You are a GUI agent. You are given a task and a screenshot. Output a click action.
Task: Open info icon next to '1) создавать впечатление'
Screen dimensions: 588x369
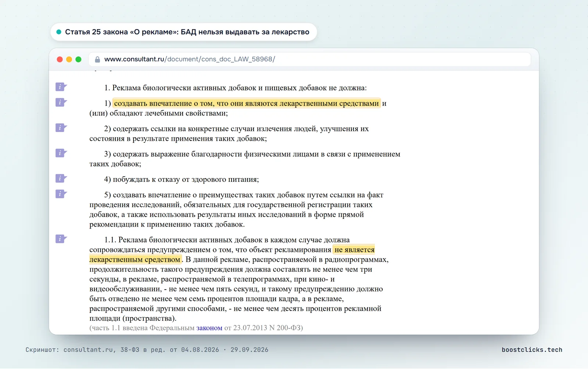(61, 102)
